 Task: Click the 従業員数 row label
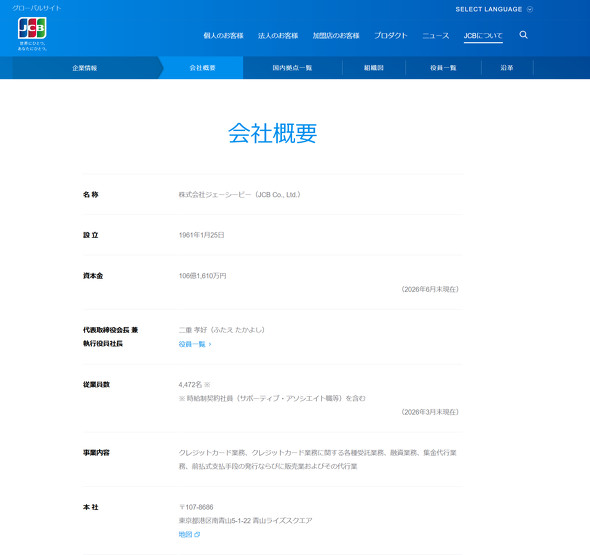96,385
